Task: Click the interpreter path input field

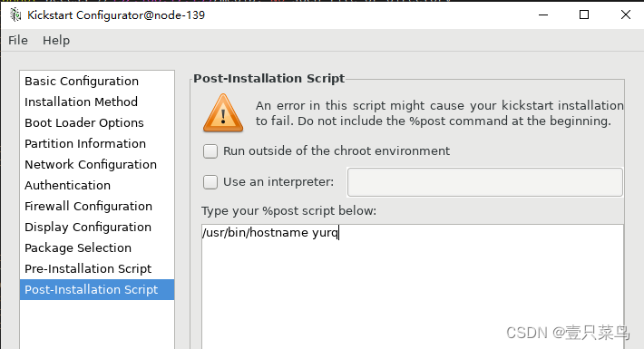Action: tap(485, 182)
